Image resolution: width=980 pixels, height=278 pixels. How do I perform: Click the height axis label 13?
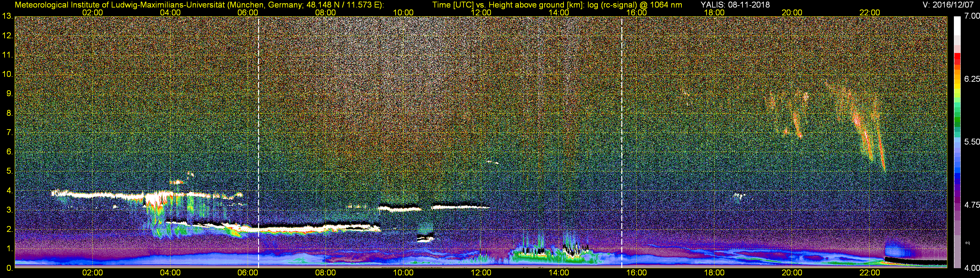(x=7, y=16)
